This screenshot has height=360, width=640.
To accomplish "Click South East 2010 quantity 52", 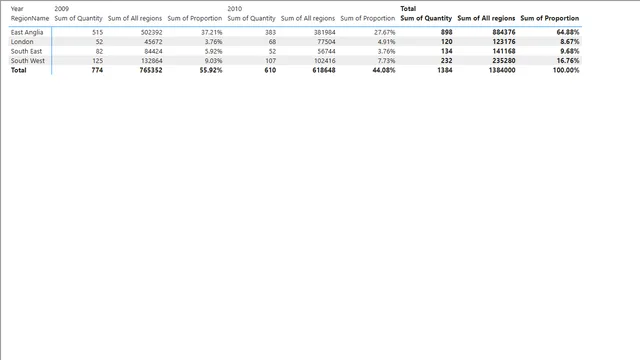I will pos(272,51).
